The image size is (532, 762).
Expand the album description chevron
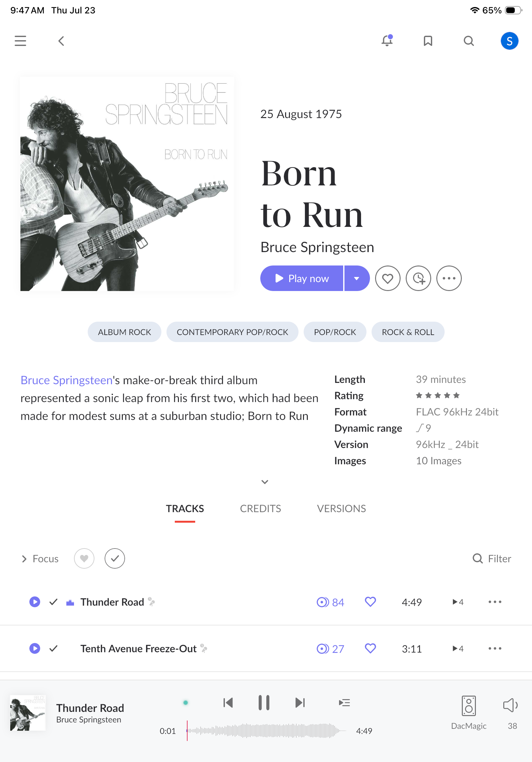(264, 482)
